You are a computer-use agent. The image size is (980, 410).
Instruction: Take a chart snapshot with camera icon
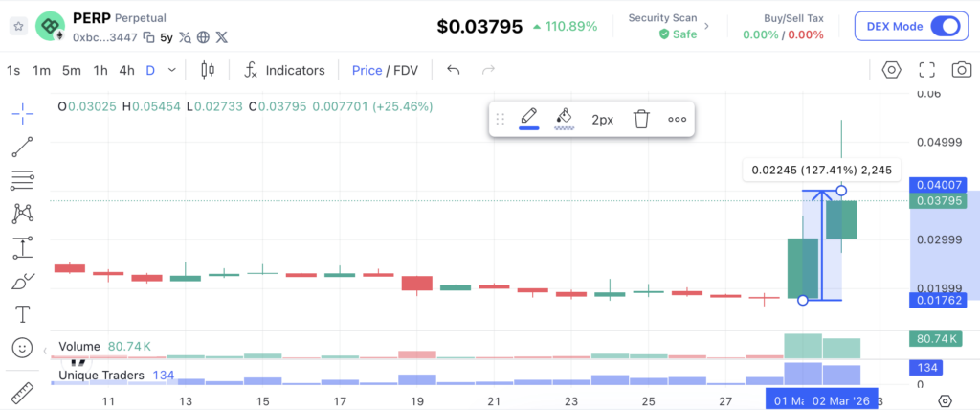(961, 70)
